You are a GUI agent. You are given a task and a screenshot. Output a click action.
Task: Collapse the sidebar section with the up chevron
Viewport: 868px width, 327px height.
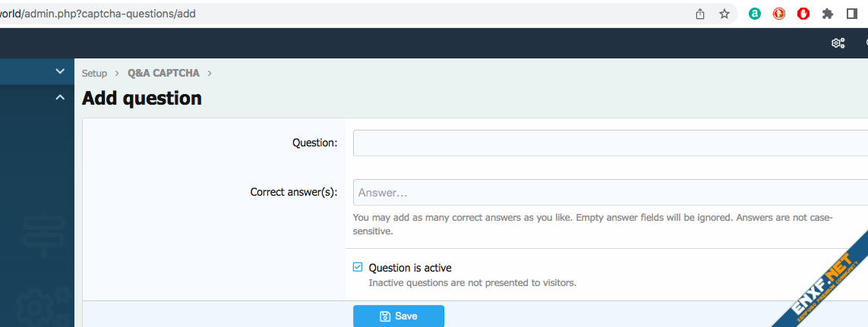coord(60,97)
